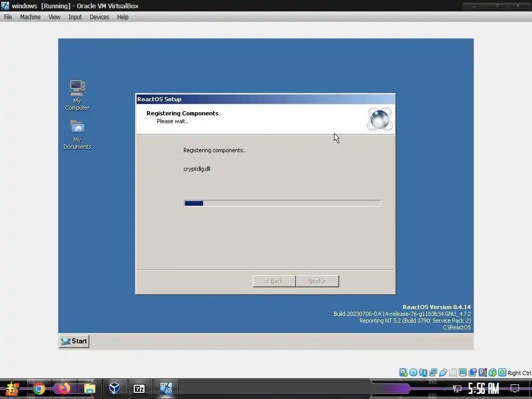Click the cryptdlg.dll file name text
The image size is (532, 399).
197,169
